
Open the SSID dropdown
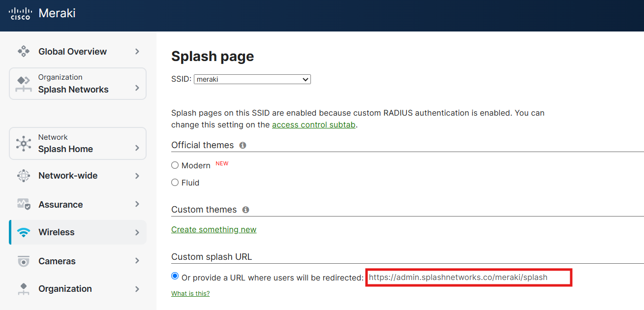click(x=252, y=79)
